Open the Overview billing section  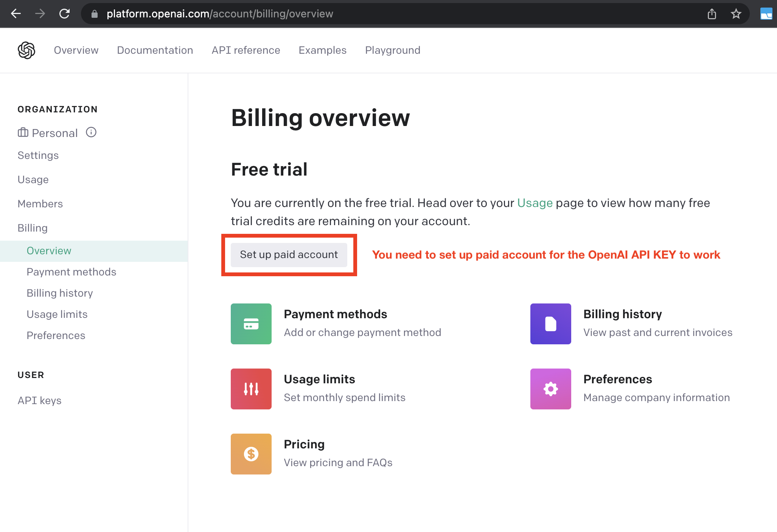[48, 250]
